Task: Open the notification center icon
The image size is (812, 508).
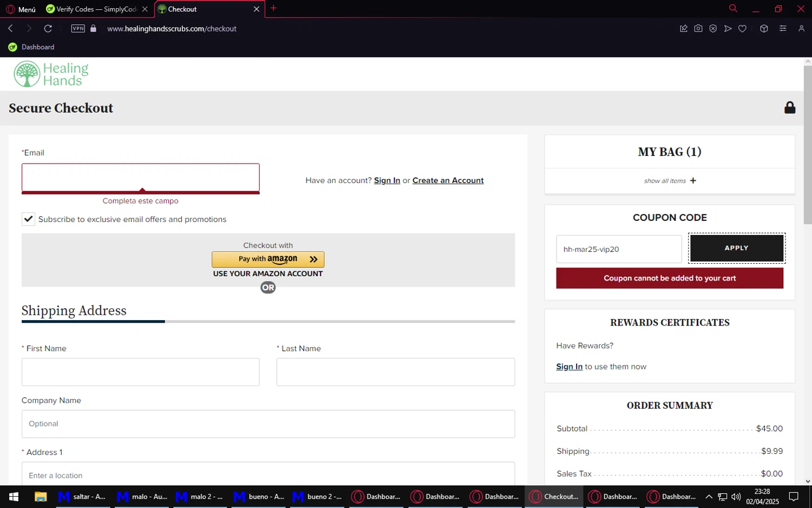Action: pos(794,497)
